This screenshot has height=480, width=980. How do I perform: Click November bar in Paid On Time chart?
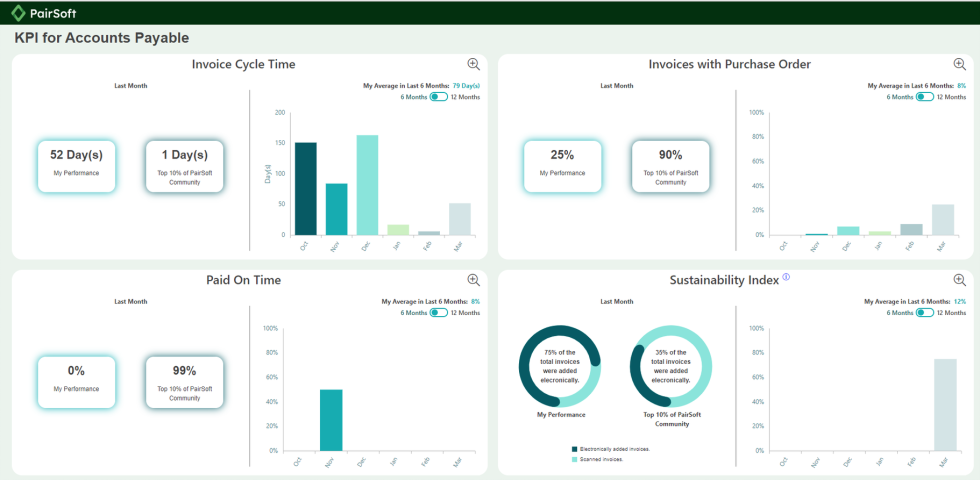pyautogui.click(x=331, y=420)
